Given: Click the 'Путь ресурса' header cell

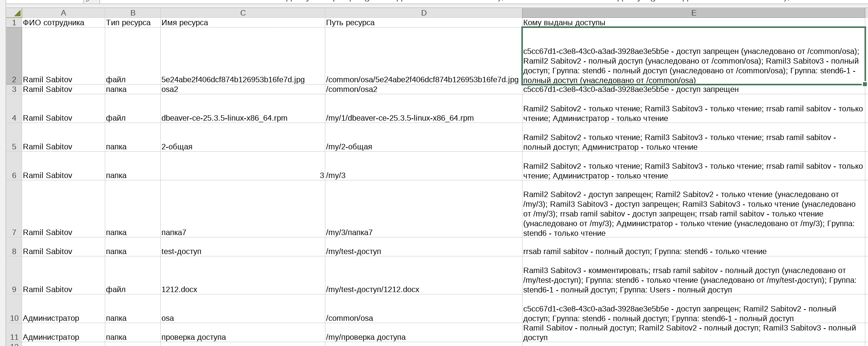Looking at the screenshot, I should [x=424, y=22].
